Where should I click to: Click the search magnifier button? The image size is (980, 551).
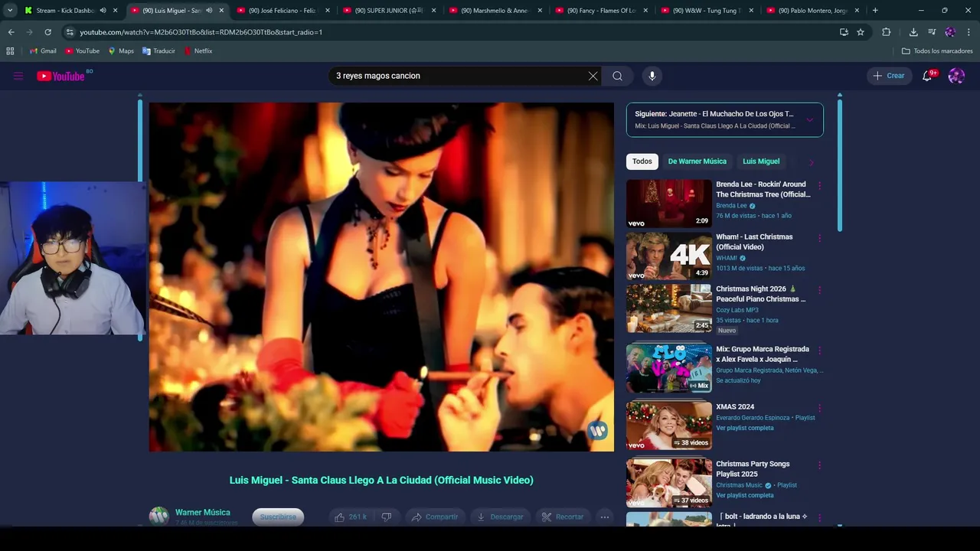coord(617,76)
